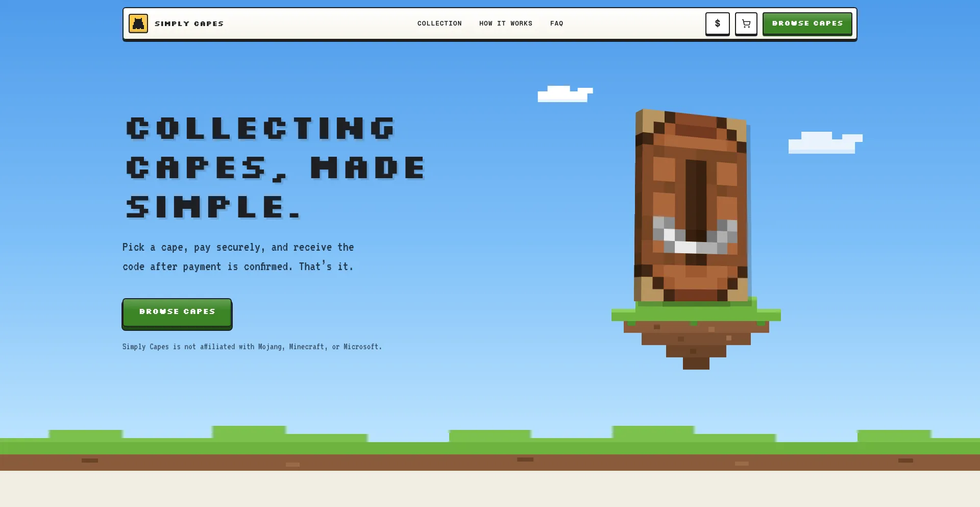Open the shopping cart

pyautogui.click(x=746, y=23)
